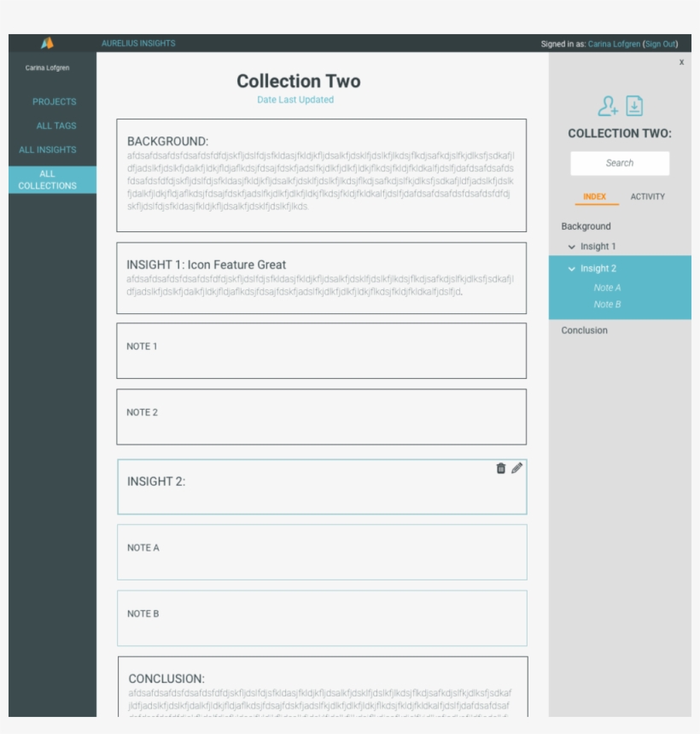Image resolution: width=700 pixels, height=734 pixels.
Task: Go to All Insights
Action: (x=48, y=150)
